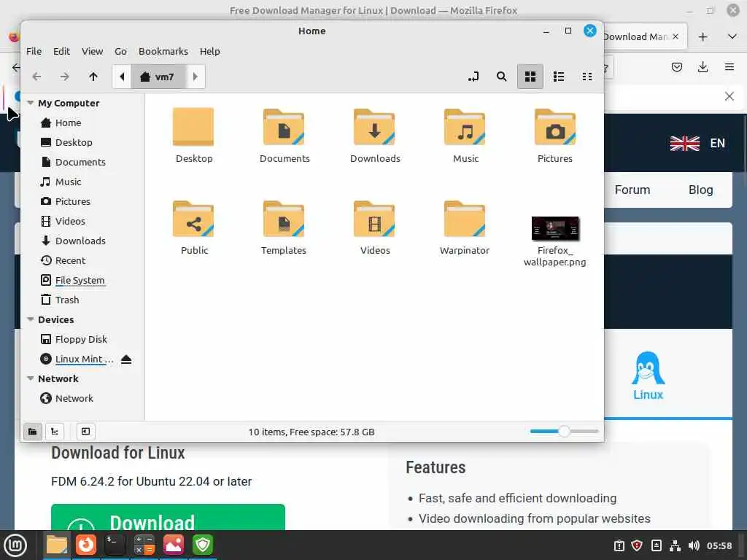Switch to compact view
The height and width of the screenshot is (560, 747).
click(587, 77)
